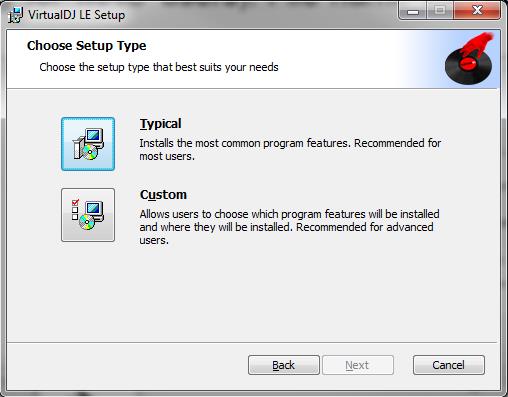The image size is (508, 397).
Task: Click the installer icon in title bar
Action: 15,15
